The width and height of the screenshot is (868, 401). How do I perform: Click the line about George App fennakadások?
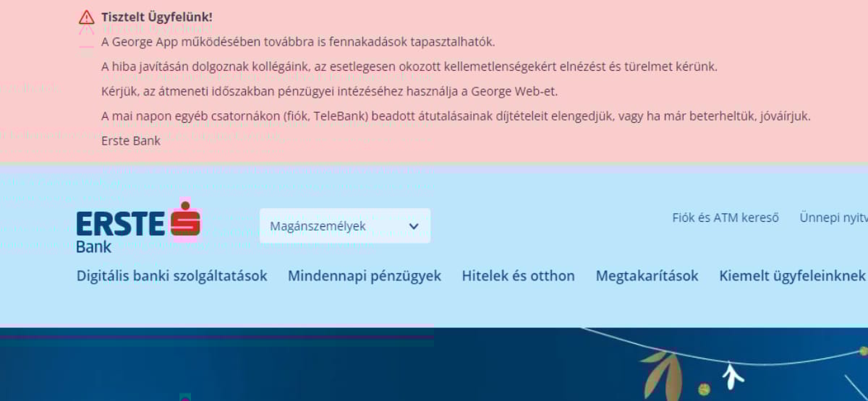298,41
